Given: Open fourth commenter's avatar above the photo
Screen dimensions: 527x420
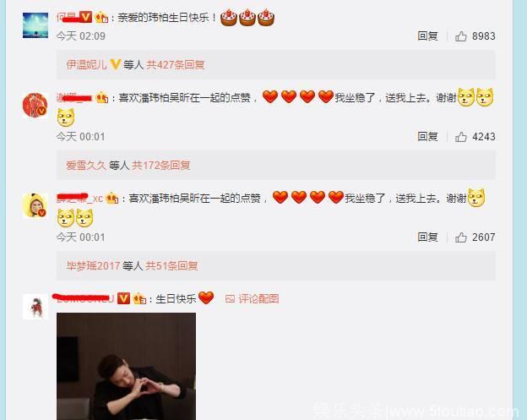Looking at the screenshot, I should tap(35, 307).
